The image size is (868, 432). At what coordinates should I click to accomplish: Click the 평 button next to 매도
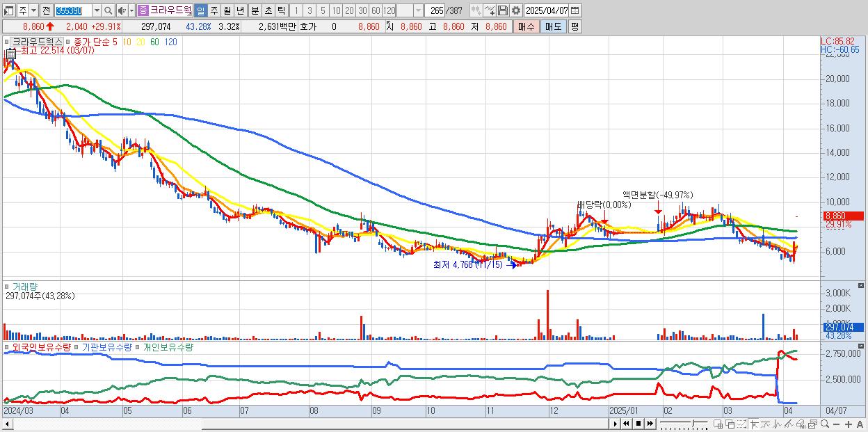574,26
